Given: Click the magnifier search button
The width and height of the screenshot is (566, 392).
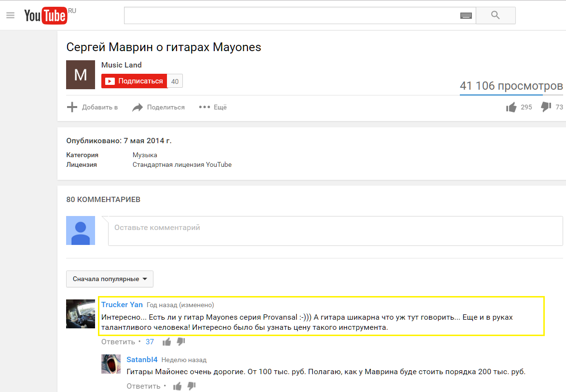Looking at the screenshot, I should (x=496, y=15).
